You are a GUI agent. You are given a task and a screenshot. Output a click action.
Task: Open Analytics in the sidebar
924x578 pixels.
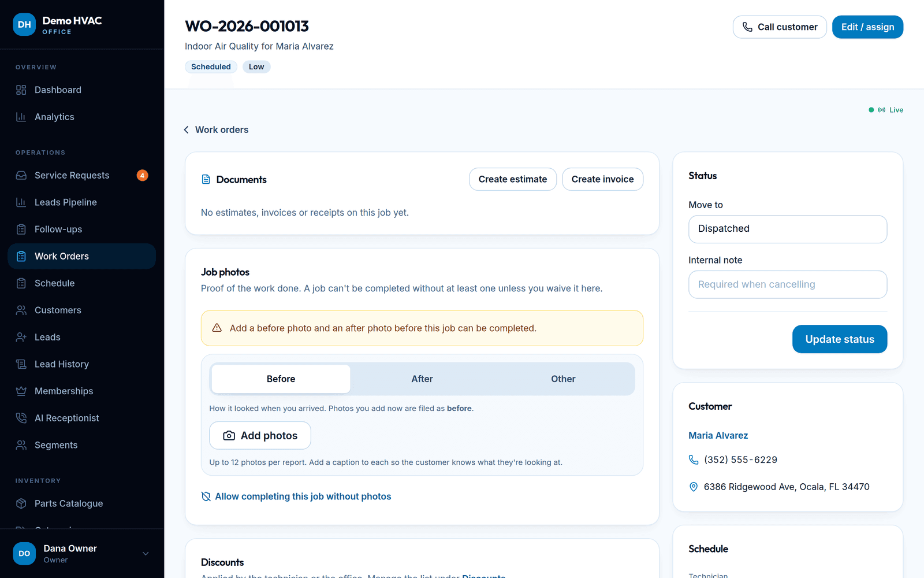(x=82, y=117)
